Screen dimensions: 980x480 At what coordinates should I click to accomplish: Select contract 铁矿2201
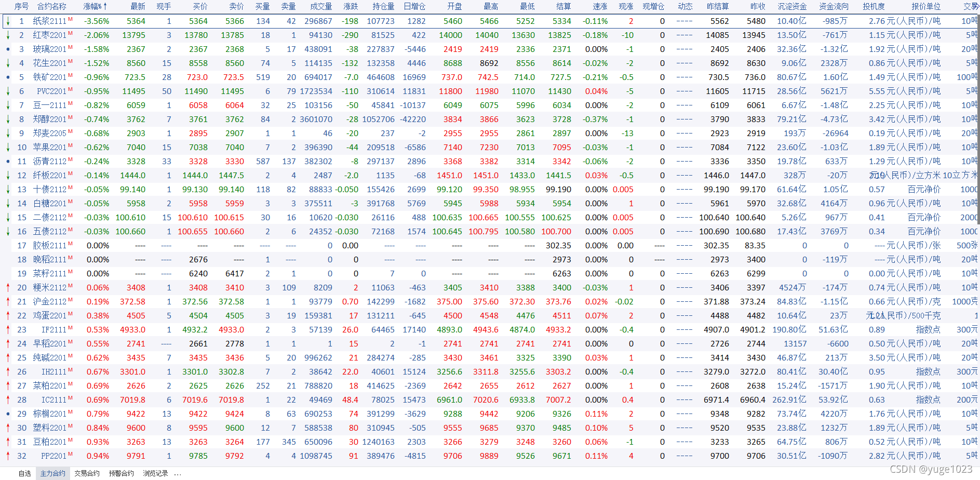pos(49,77)
